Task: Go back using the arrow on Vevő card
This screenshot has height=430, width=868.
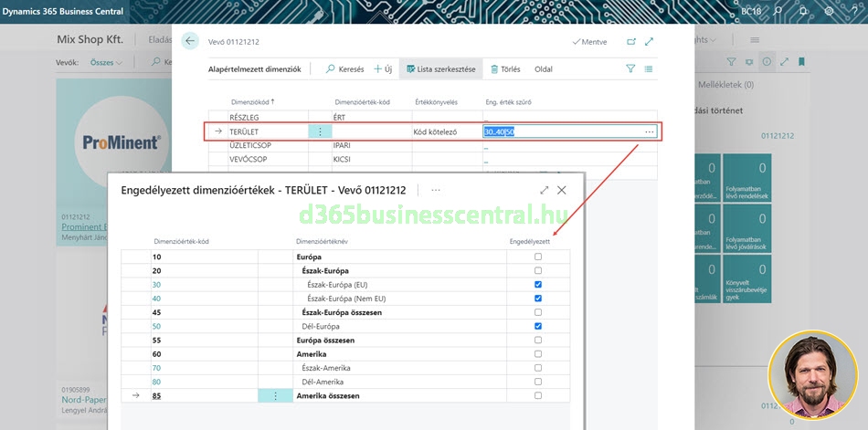Action: tap(190, 41)
